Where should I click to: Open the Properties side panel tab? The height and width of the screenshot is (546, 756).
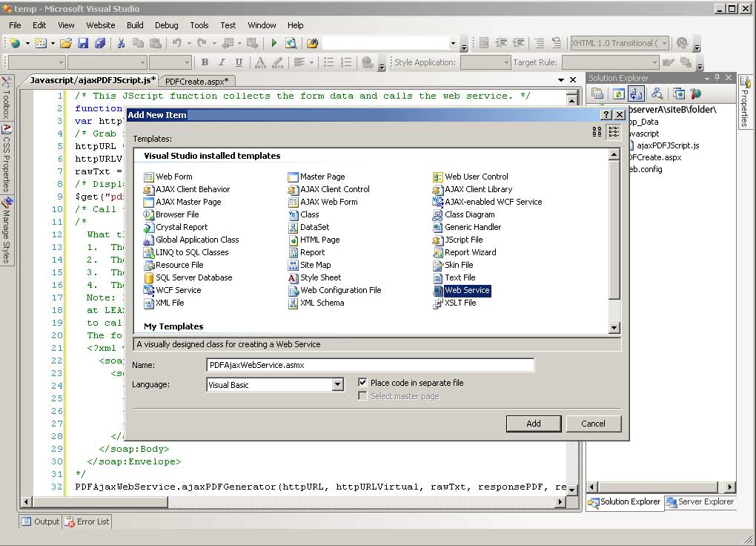pos(746,102)
